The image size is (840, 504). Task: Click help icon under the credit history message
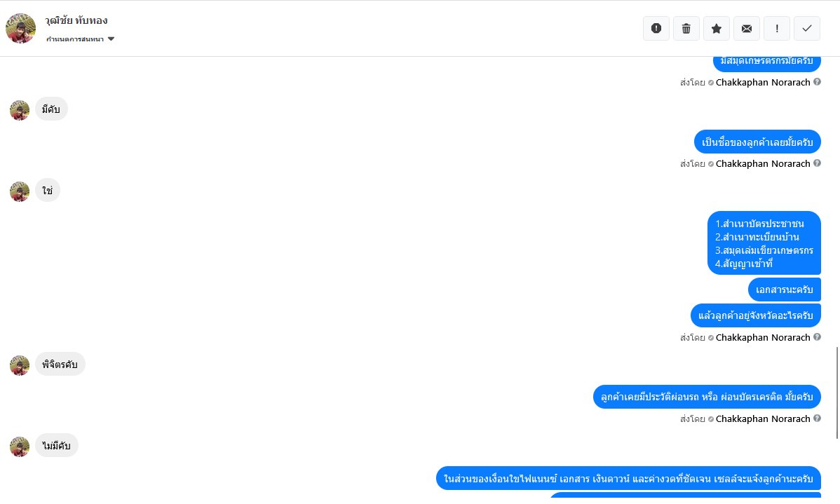point(817,418)
